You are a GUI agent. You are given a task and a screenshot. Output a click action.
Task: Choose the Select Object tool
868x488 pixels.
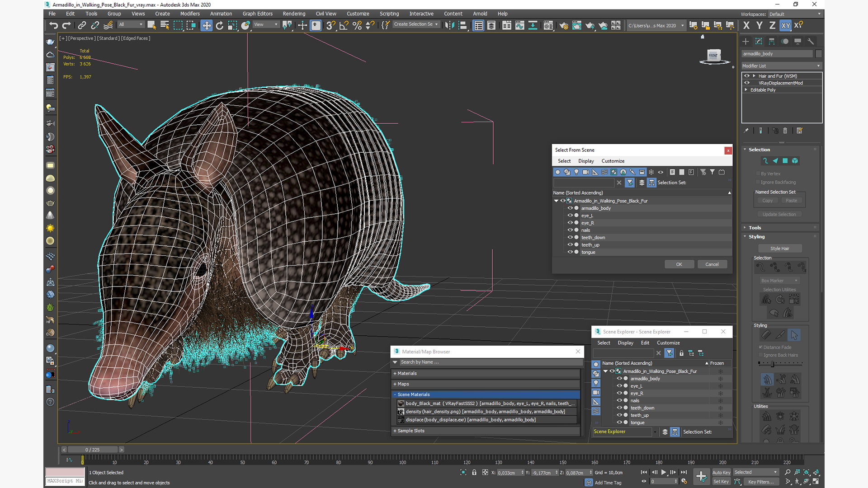click(x=151, y=26)
